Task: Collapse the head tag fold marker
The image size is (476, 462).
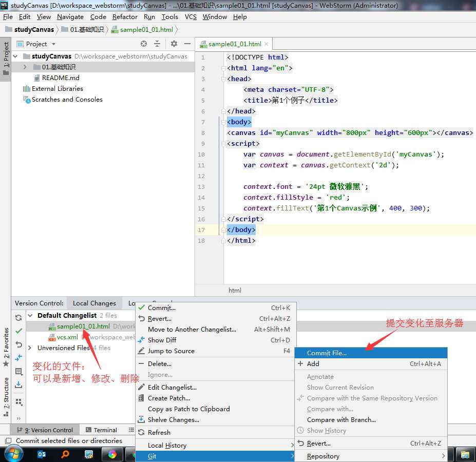Action: pyautogui.click(x=224, y=79)
